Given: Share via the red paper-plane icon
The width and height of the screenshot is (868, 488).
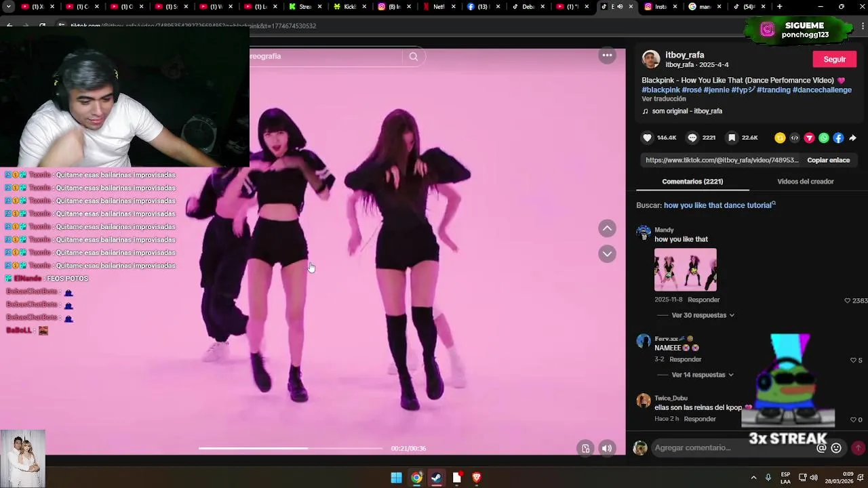Looking at the screenshot, I should coord(809,138).
